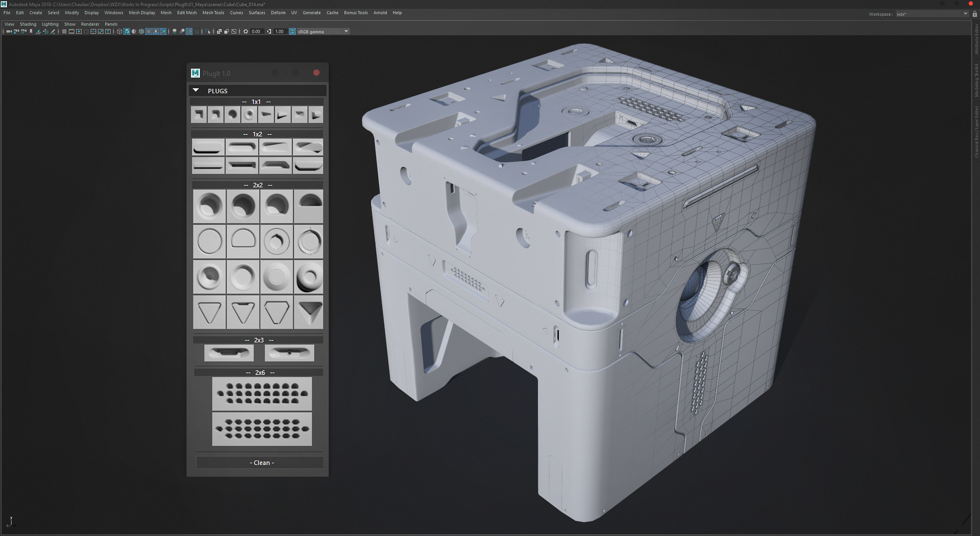This screenshot has height=536, width=980.
Task: Open the Arnold menu
Action: (x=380, y=13)
